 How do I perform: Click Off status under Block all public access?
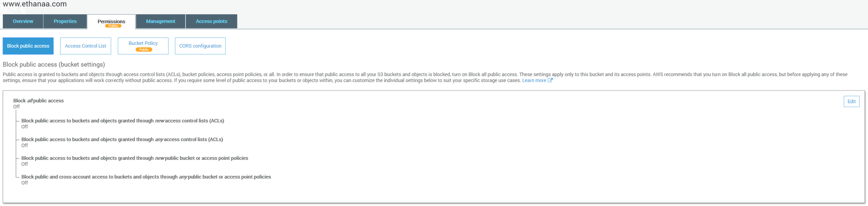coord(17,107)
